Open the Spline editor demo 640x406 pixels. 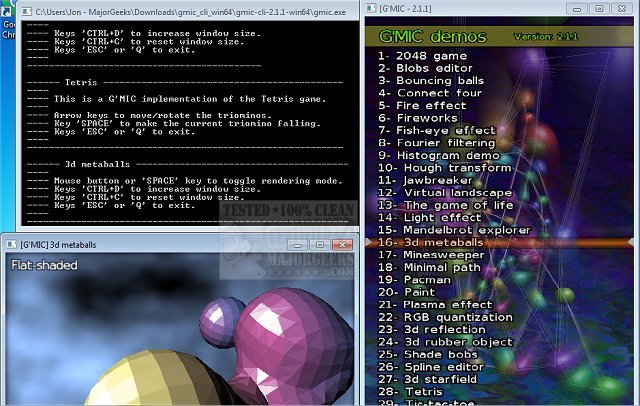[431, 367]
